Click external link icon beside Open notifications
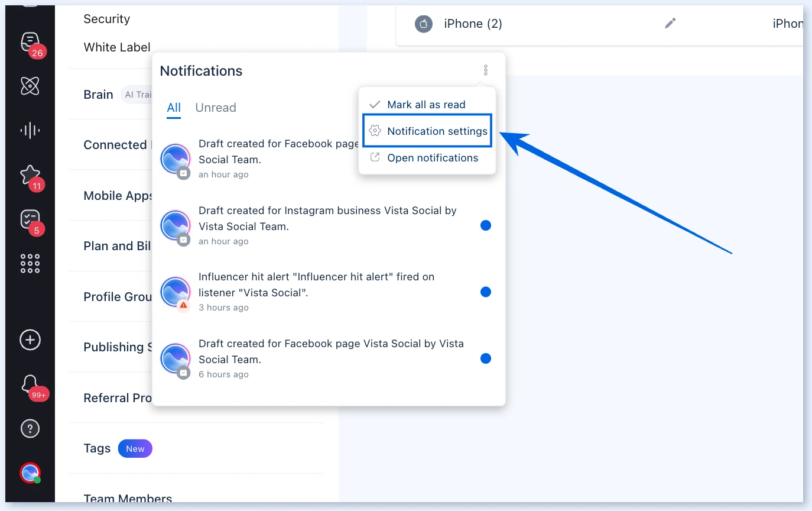This screenshot has width=812, height=511. point(375,157)
